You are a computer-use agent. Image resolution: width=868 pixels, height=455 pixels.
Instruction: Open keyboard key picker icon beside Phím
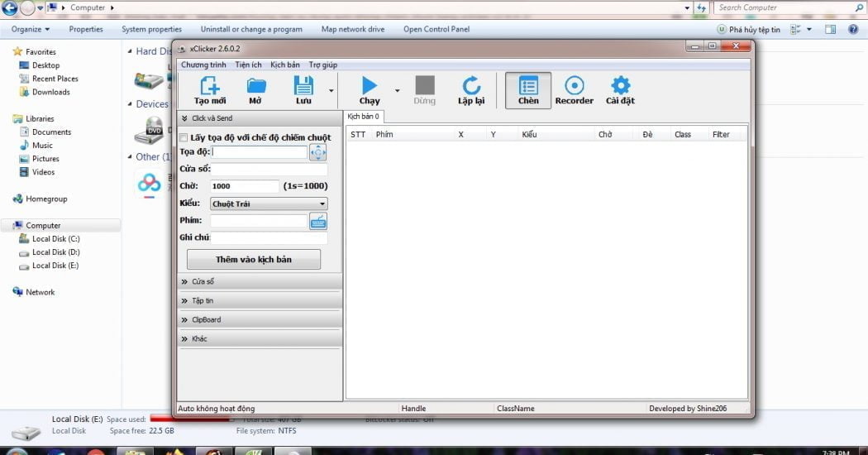[x=317, y=221]
